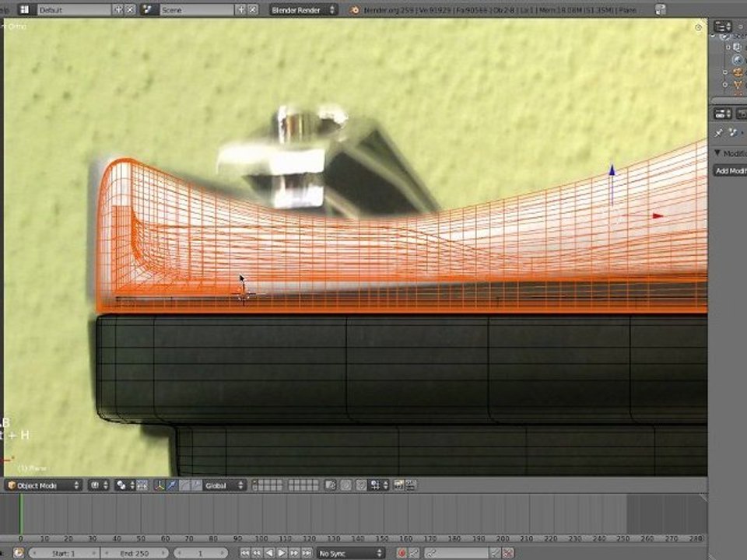Image resolution: width=747 pixels, height=560 pixels.
Task: Toggle manipulate center points option
Action: coord(142,485)
